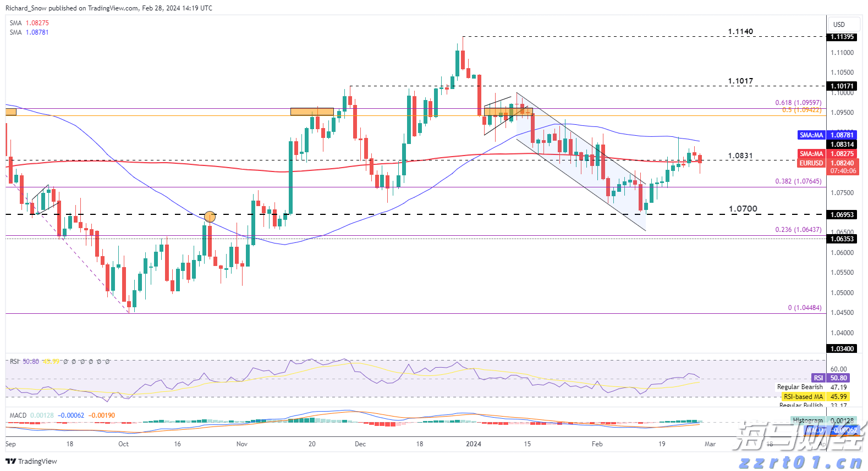868x471 pixels.
Task: Click the Feb label on time axis
Action: coord(597,444)
